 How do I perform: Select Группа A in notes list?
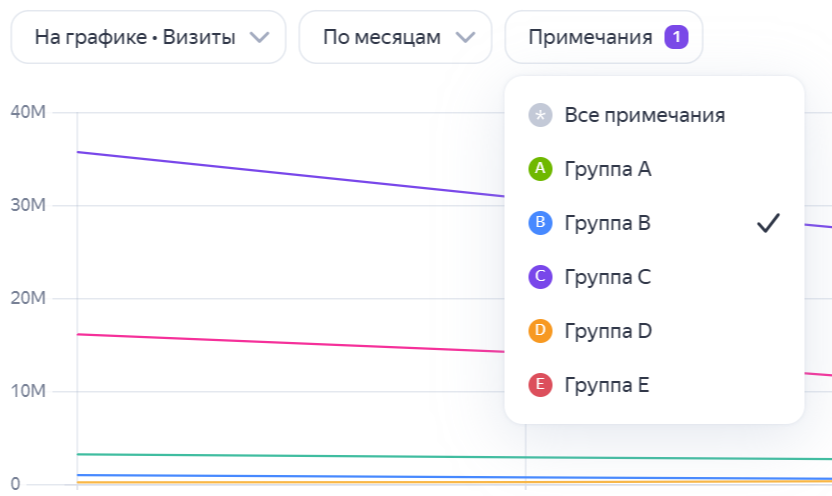point(654,169)
